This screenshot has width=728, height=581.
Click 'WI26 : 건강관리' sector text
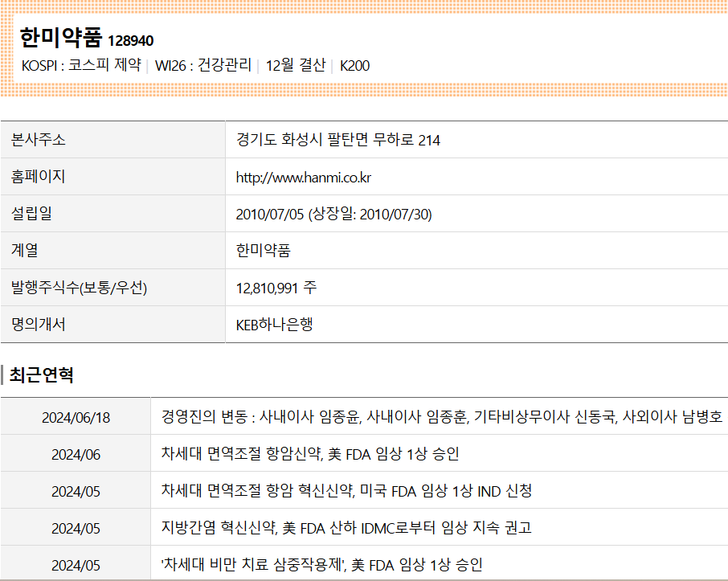[x=203, y=65]
